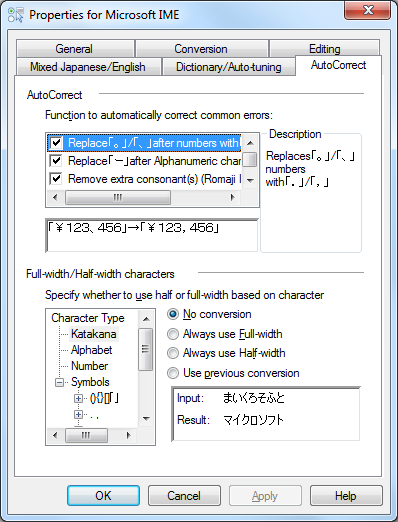Select the AutoCorrect tab

point(338,65)
